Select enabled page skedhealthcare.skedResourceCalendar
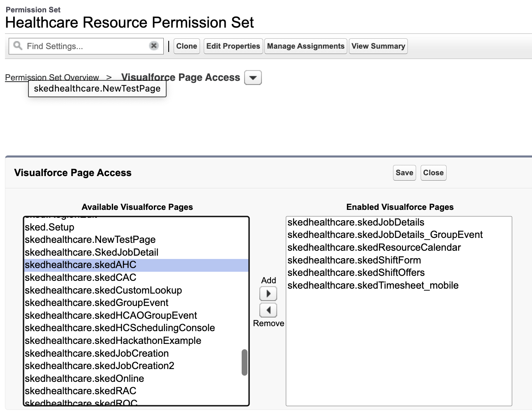This screenshot has width=532, height=414. (x=399, y=247)
